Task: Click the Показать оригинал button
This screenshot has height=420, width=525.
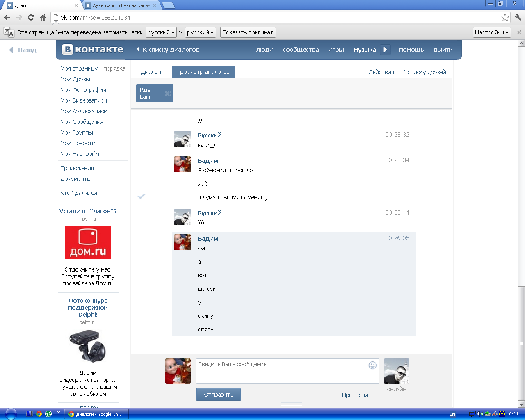Action: tap(248, 32)
